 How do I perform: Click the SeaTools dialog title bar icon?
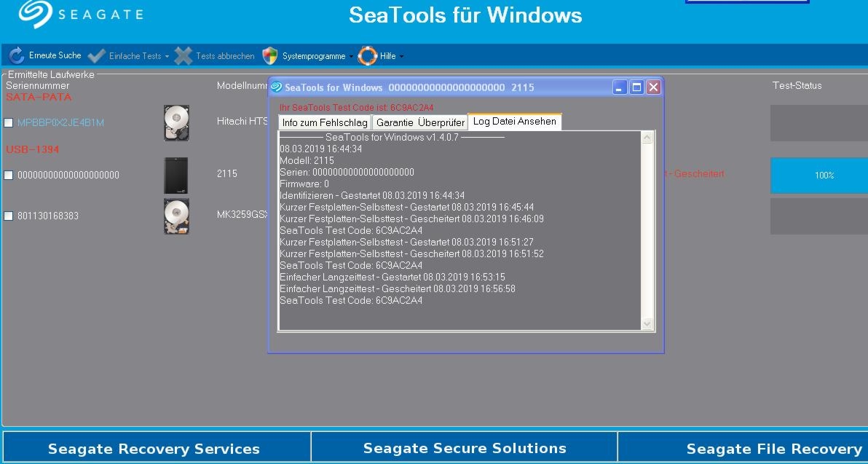(x=276, y=87)
